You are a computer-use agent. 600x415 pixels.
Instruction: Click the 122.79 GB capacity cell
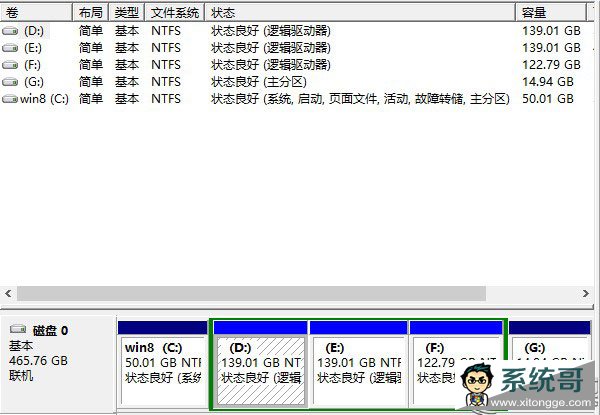point(551,65)
